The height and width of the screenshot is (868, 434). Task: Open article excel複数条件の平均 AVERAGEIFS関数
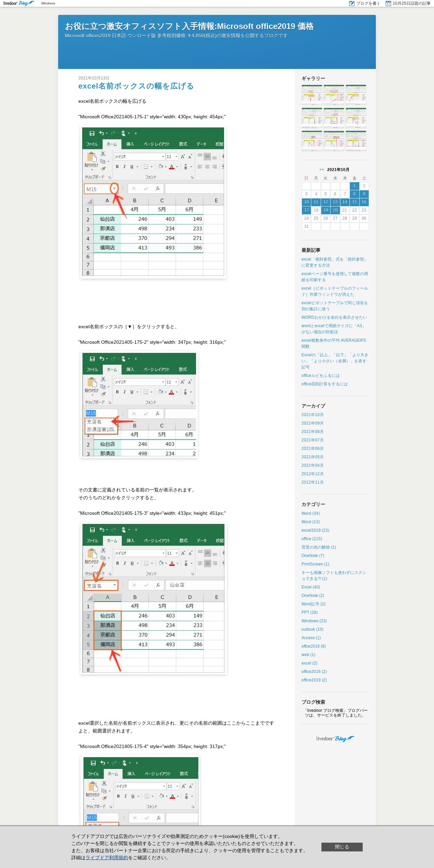click(x=334, y=343)
